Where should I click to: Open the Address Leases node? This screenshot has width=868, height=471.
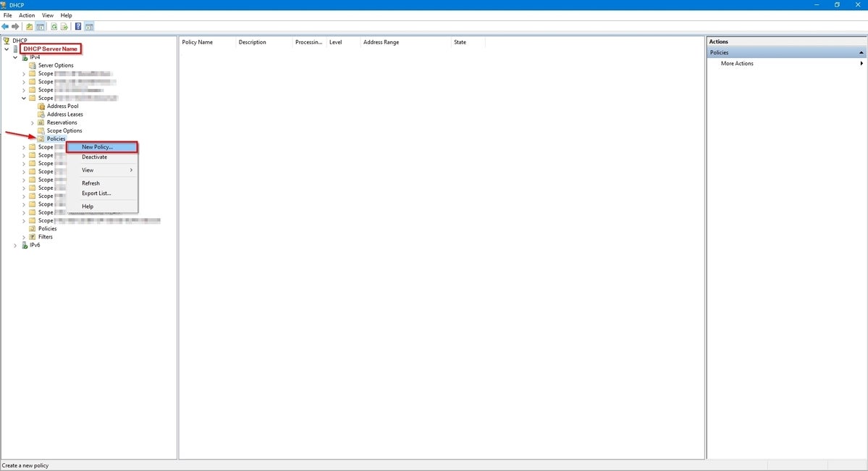[x=65, y=114]
